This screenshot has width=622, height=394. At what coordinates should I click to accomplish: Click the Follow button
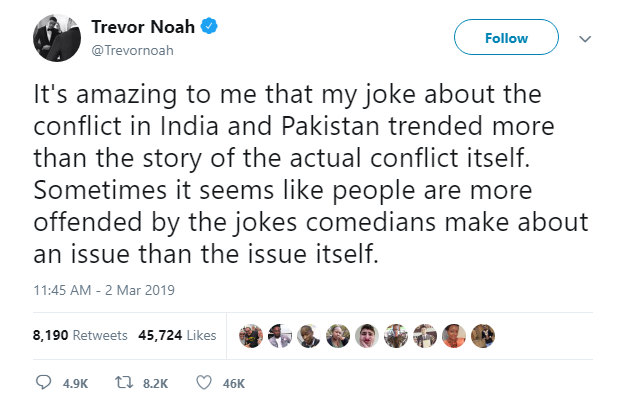[x=506, y=37]
